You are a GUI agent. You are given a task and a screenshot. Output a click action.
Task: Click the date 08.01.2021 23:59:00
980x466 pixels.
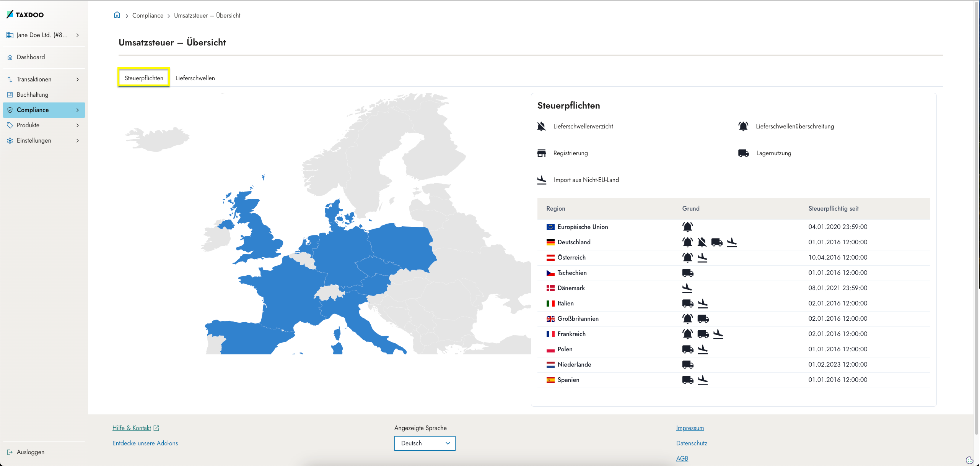pos(837,288)
